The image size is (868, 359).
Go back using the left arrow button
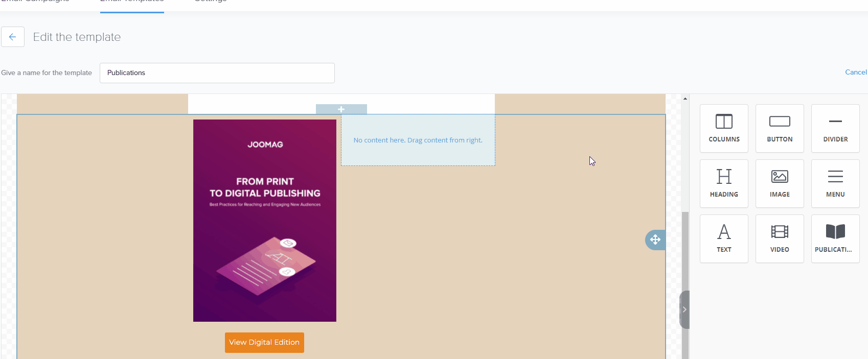coord(13,37)
